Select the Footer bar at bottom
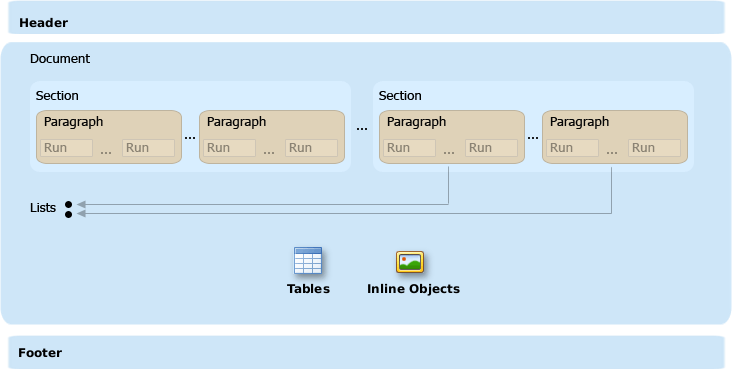Screen dimensions: 732x369 pos(366,352)
